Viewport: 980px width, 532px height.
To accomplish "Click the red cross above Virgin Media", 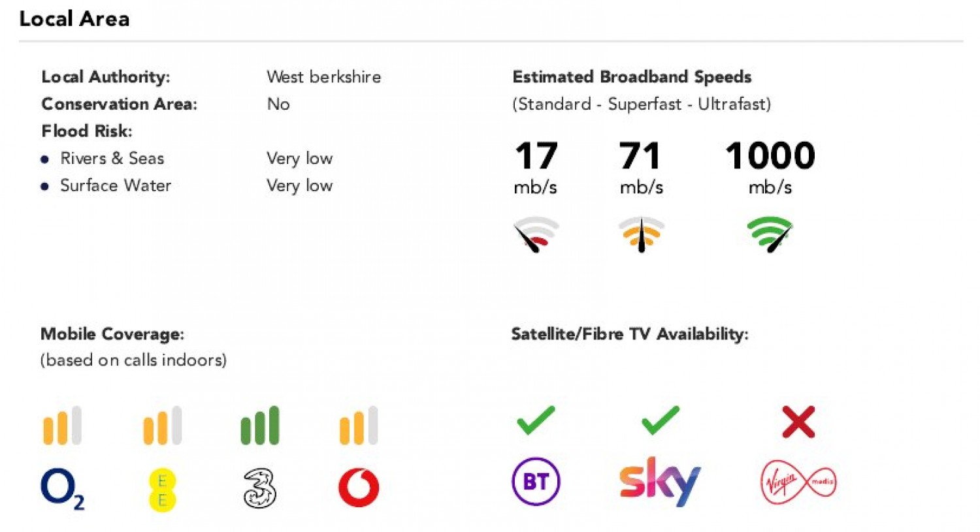I will coord(798,422).
